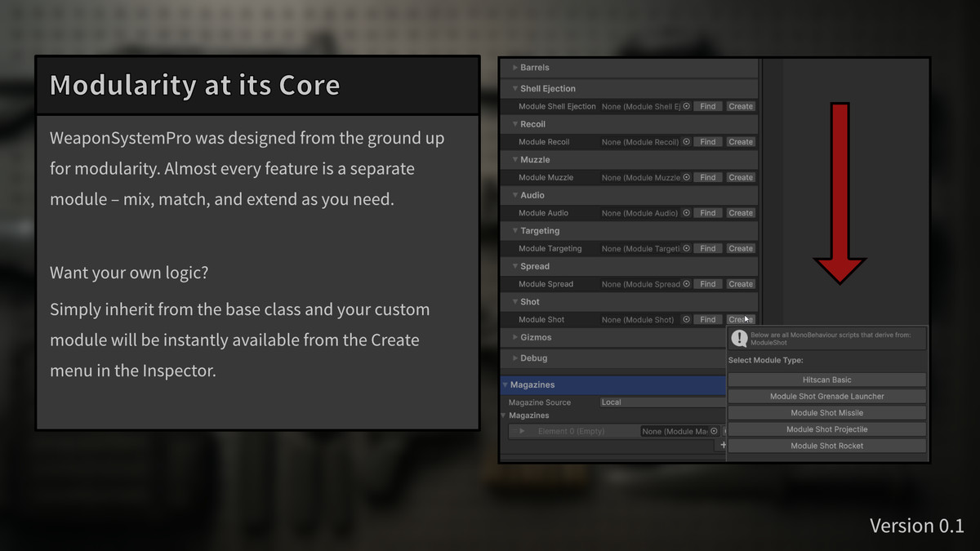Click Create for Module Spread

[741, 284]
